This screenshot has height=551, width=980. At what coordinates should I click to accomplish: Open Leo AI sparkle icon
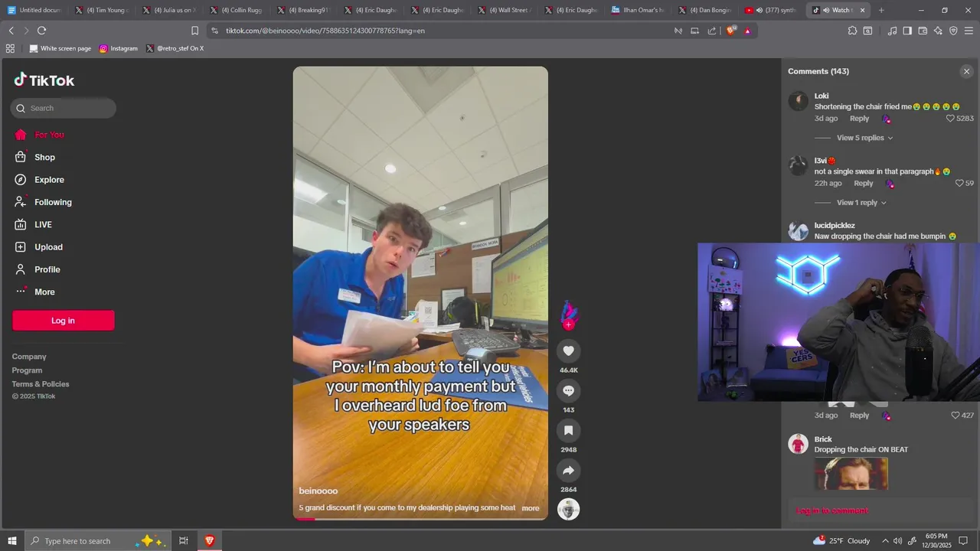(938, 31)
